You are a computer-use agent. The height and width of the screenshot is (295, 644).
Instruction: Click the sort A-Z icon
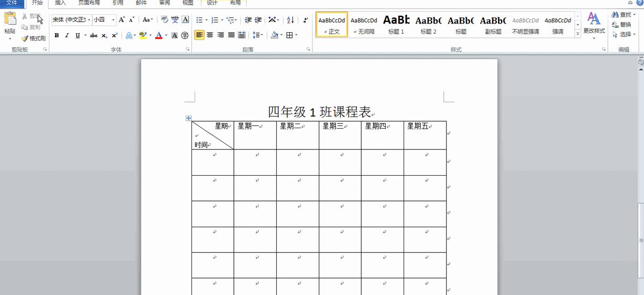tap(290, 20)
